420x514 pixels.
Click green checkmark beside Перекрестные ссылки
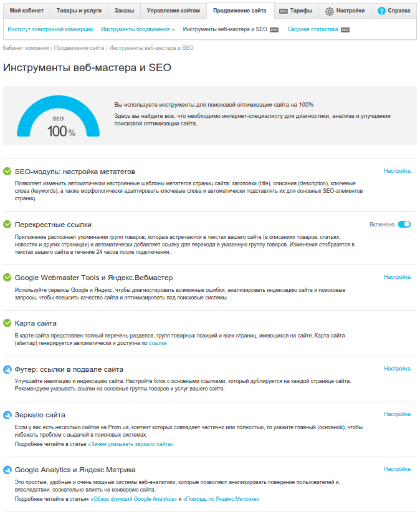[7, 224]
